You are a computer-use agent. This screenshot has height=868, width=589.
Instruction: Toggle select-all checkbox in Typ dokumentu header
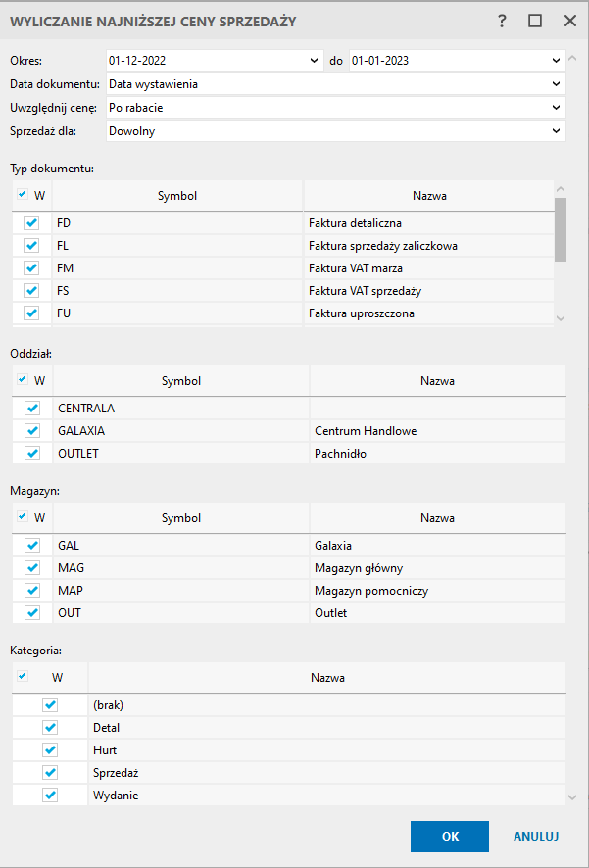tap(23, 194)
